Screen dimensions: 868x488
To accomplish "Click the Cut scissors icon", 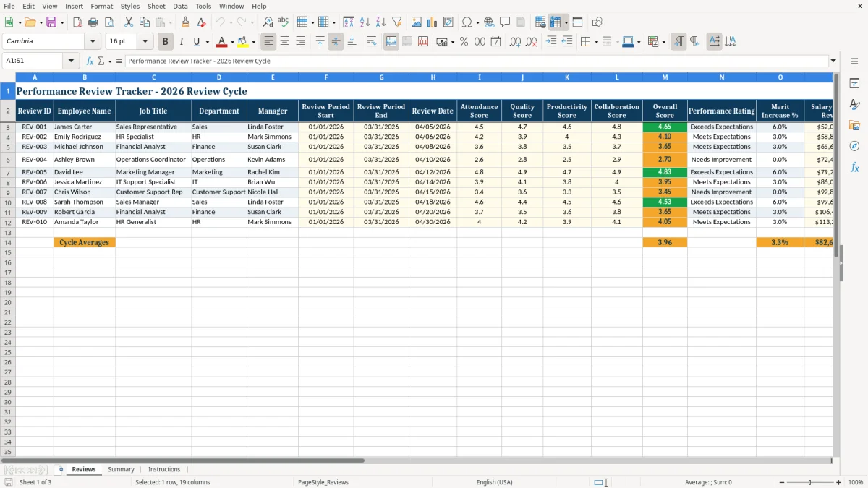I will 129,22.
